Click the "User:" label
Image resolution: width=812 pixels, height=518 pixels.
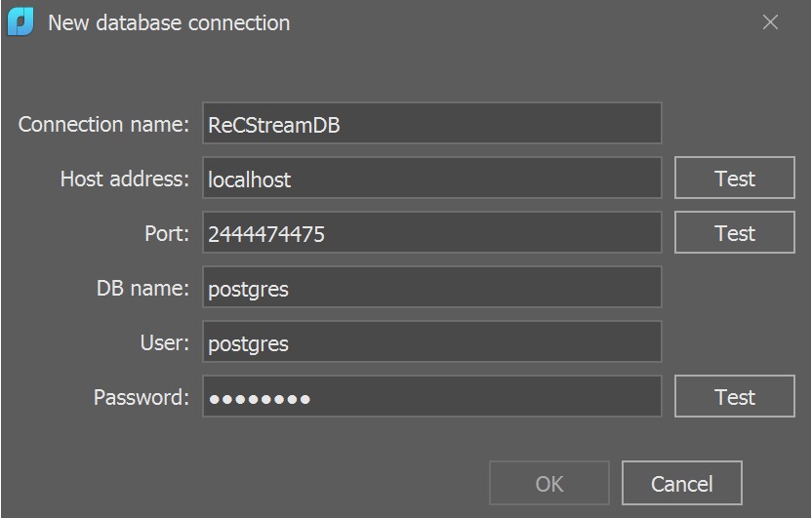click(x=164, y=343)
